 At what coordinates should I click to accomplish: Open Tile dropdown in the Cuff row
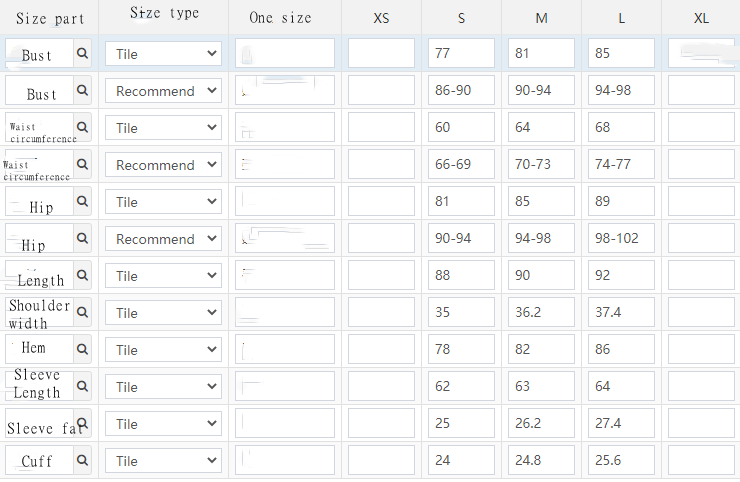point(163,461)
